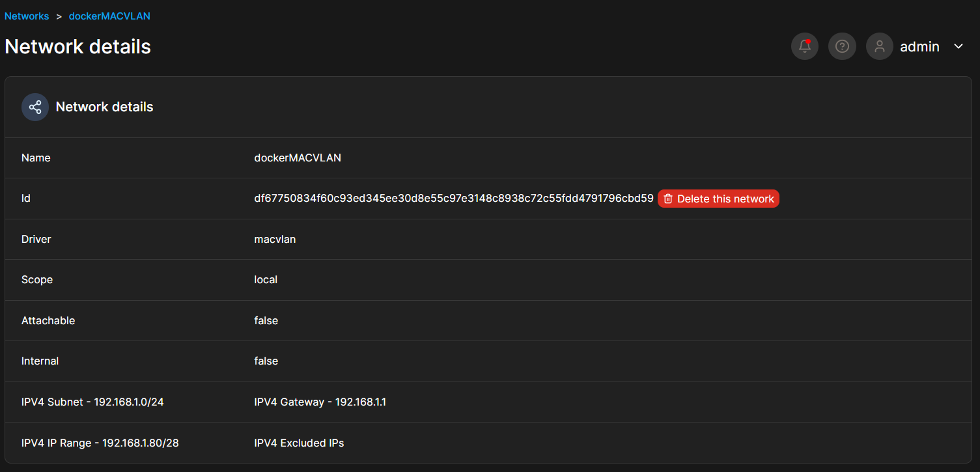Click the IPV4 Excluded IPs label
This screenshot has height=472, width=980.
pos(299,443)
